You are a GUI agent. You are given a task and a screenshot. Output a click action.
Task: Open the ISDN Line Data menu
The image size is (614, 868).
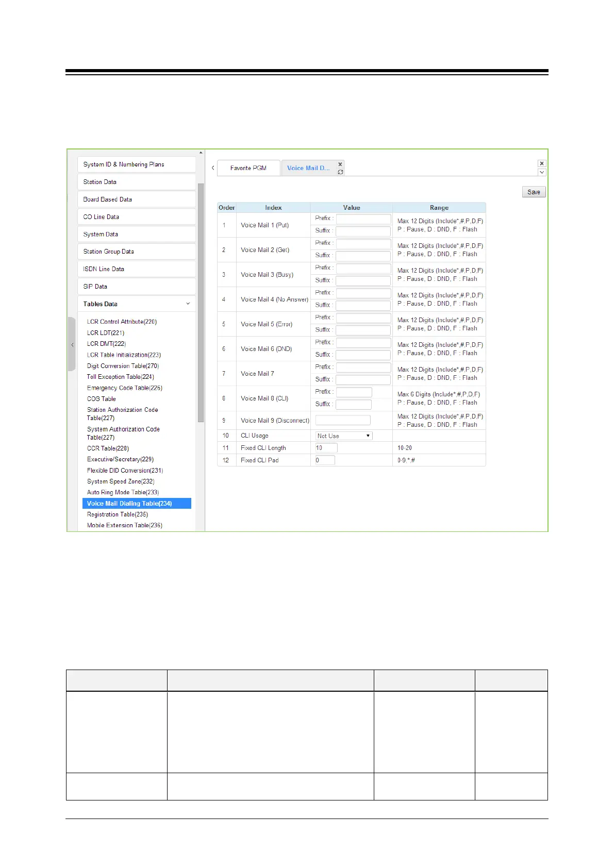pos(137,269)
